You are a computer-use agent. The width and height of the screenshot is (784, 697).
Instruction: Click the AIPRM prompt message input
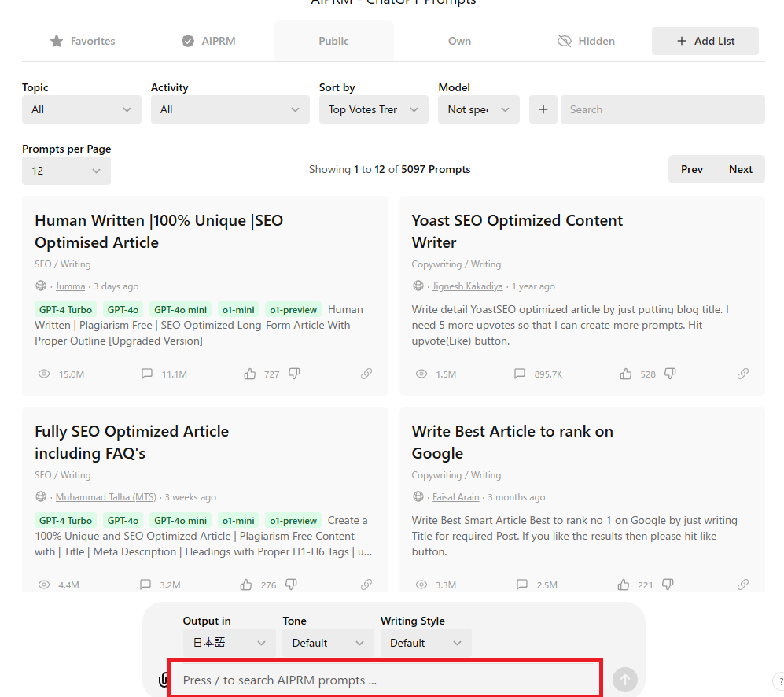tap(385, 680)
